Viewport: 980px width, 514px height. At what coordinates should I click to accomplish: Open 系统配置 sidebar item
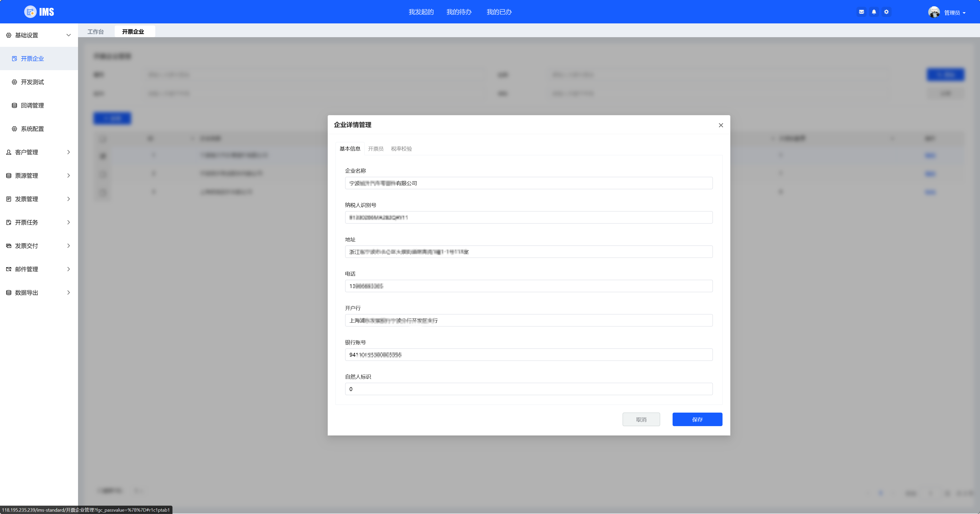pyautogui.click(x=32, y=129)
